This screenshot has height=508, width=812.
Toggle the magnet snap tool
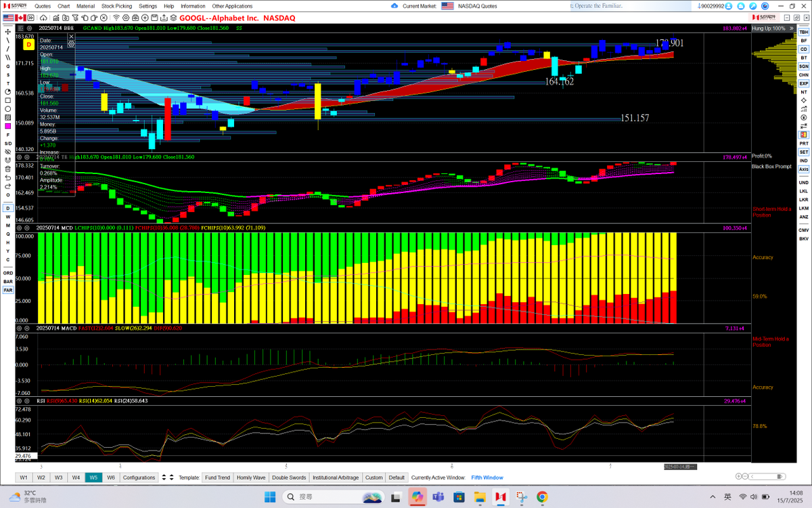[7, 160]
